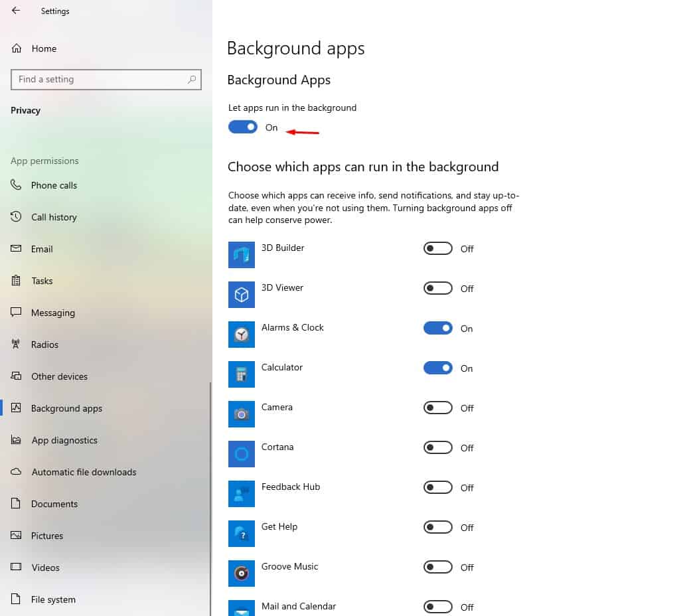
Task: Turn off Let apps run in background
Action: coord(243,127)
